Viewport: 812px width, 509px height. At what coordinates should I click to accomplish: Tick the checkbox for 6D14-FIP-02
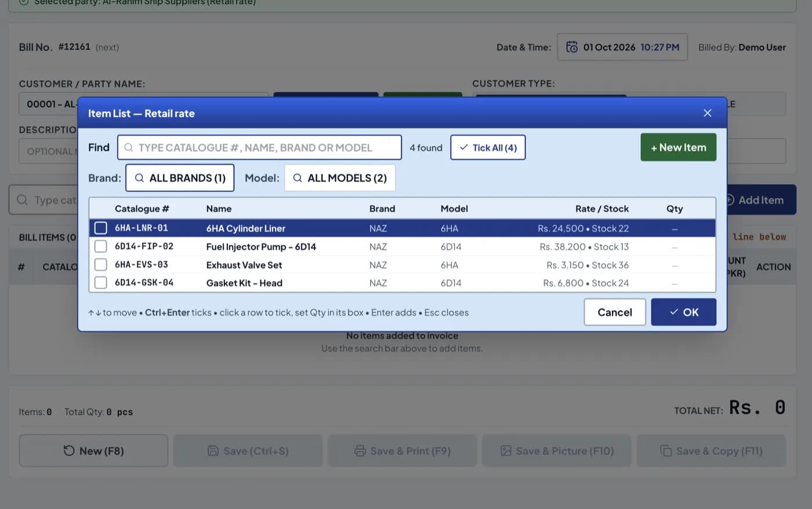tap(101, 246)
